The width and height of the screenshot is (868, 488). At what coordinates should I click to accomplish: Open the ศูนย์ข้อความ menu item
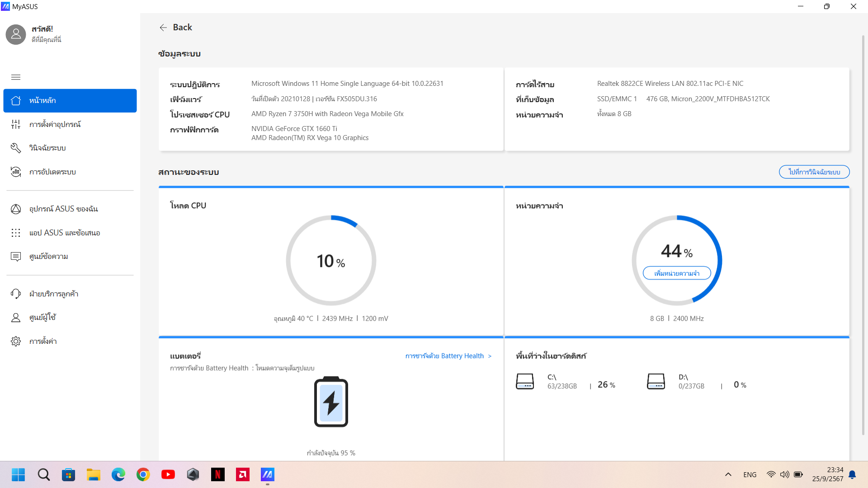click(x=70, y=256)
